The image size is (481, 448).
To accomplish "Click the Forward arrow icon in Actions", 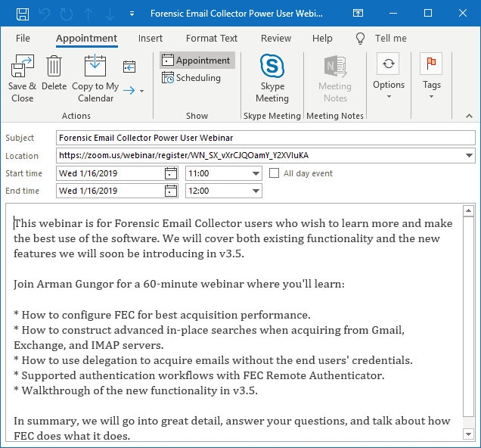I will [x=130, y=91].
